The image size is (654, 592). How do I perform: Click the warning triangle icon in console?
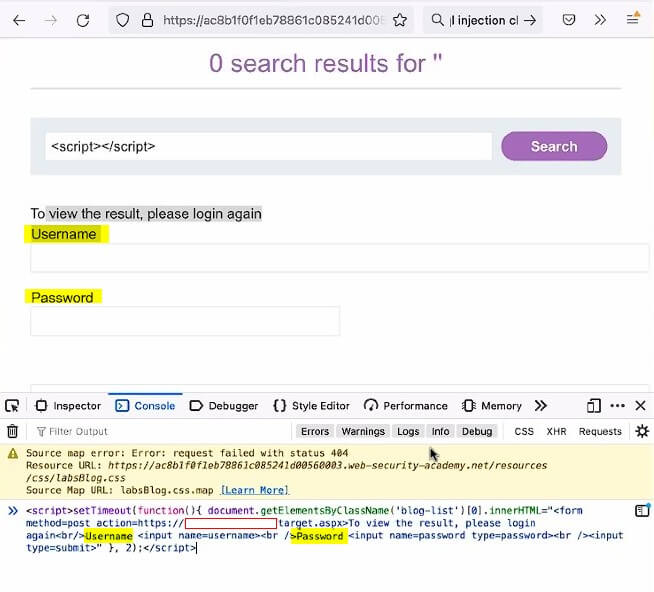tap(13, 453)
